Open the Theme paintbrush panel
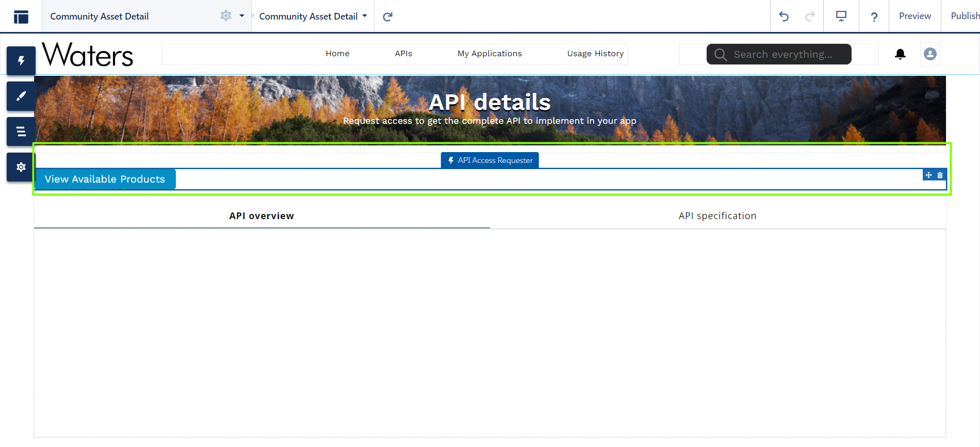The image size is (980, 447). [21, 96]
